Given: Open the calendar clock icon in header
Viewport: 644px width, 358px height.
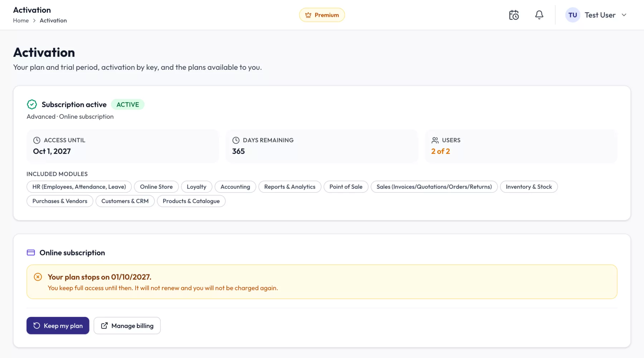Looking at the screenshot, I should [514, 15].
